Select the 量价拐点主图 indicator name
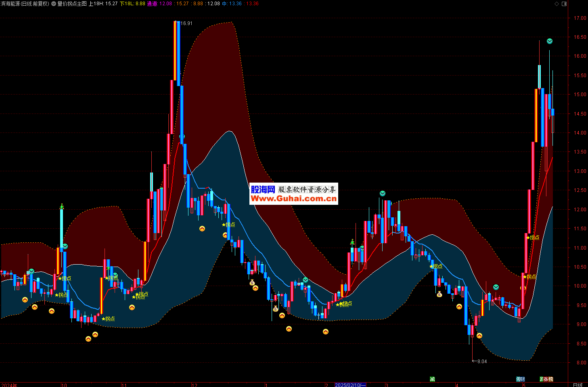The height and width of the screenshot is (387, 588). tap(72, 4)
